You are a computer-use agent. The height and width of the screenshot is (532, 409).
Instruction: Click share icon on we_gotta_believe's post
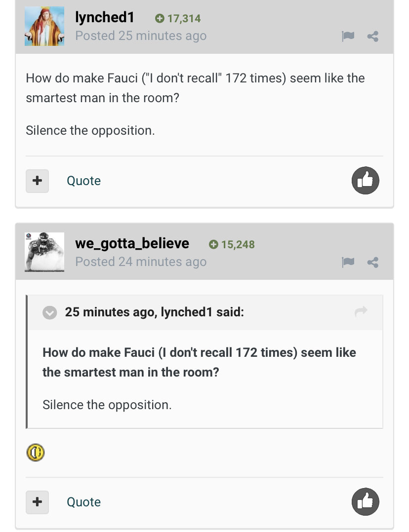click(x=373, y=263)
